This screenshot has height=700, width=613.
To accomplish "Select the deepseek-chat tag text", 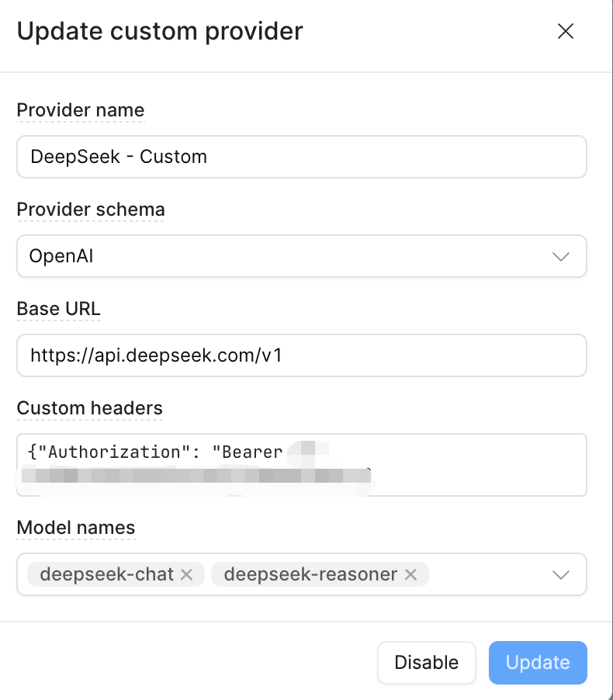I will coord(106,574).
